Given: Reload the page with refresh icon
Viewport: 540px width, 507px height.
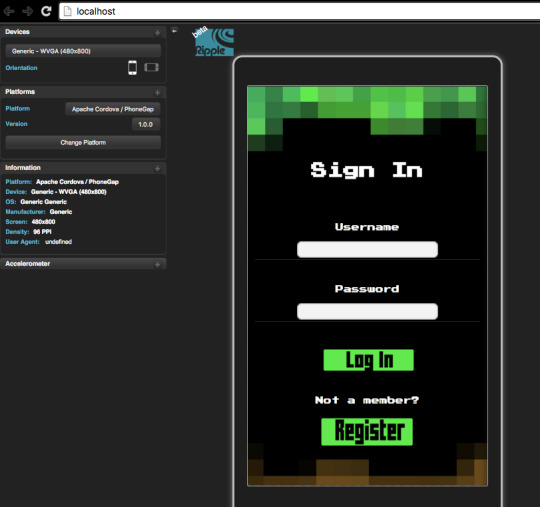Looking at the screenshot, I should tap(46, 11).
